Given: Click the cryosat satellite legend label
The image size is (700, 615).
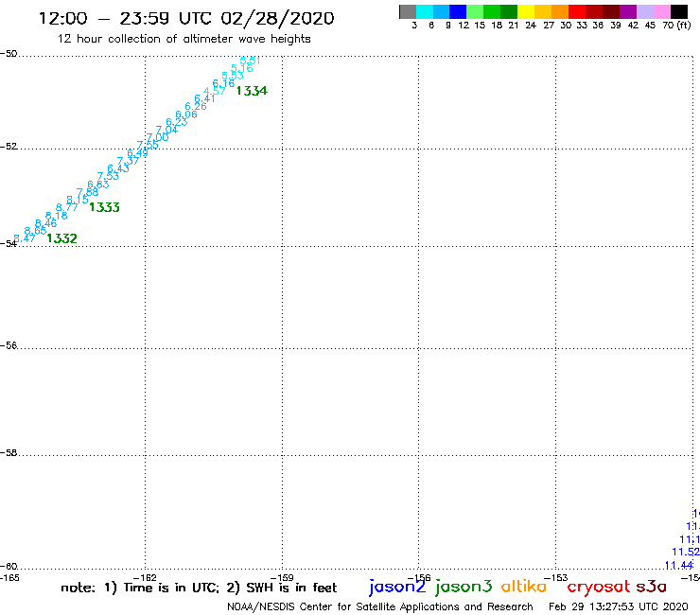Looking at the screenshot, I should pos(599,587).
